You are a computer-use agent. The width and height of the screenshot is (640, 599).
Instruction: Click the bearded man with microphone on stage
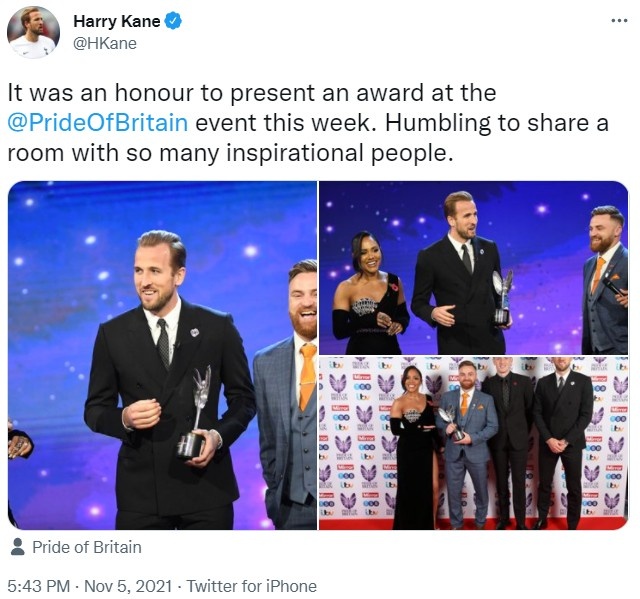pos(604,280)
